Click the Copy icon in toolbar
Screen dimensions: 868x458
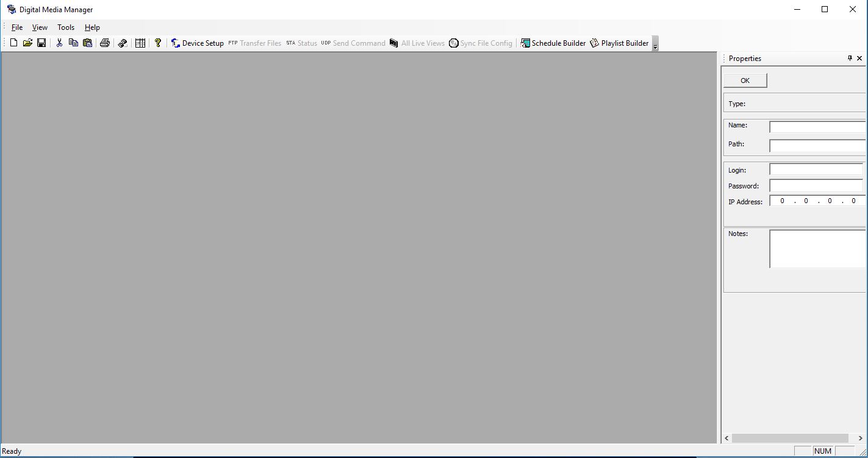[x=73, y=43]
